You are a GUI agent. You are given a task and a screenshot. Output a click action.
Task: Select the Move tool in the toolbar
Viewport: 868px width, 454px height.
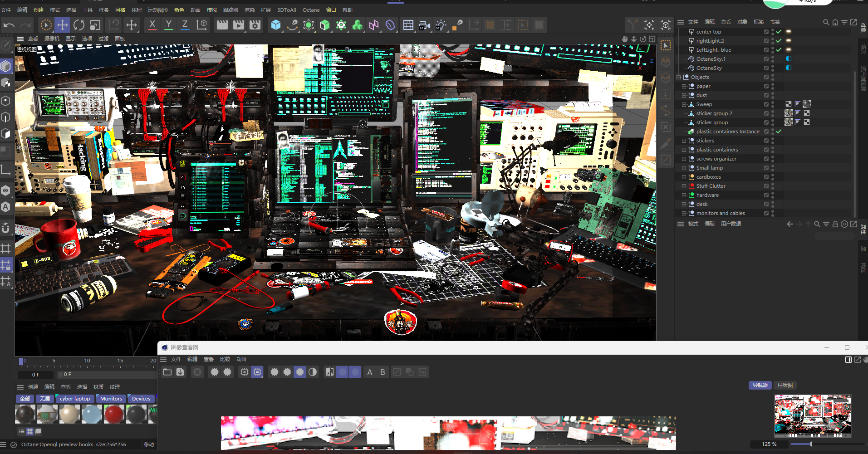coord(62,25)
